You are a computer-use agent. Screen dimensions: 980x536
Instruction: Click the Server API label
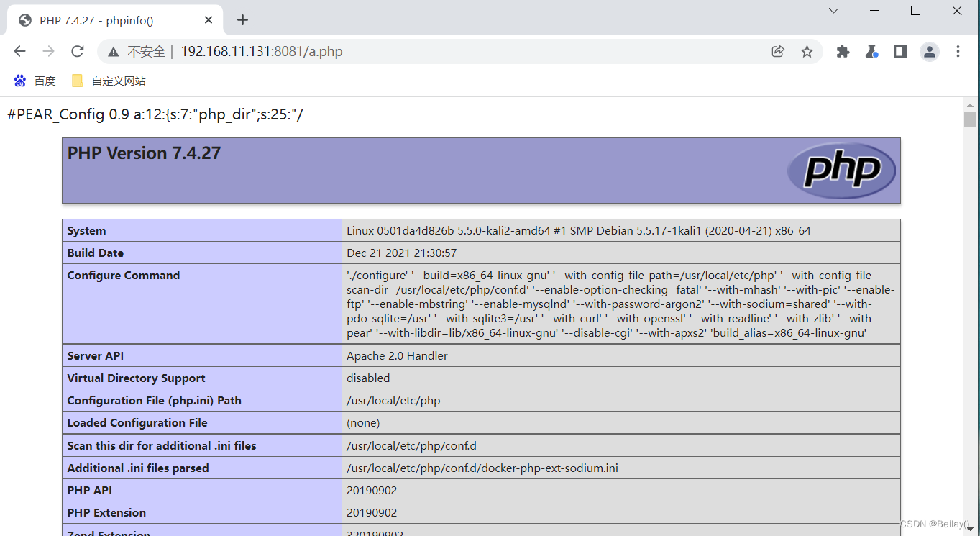pyautogui.click(x=96, y=356)
